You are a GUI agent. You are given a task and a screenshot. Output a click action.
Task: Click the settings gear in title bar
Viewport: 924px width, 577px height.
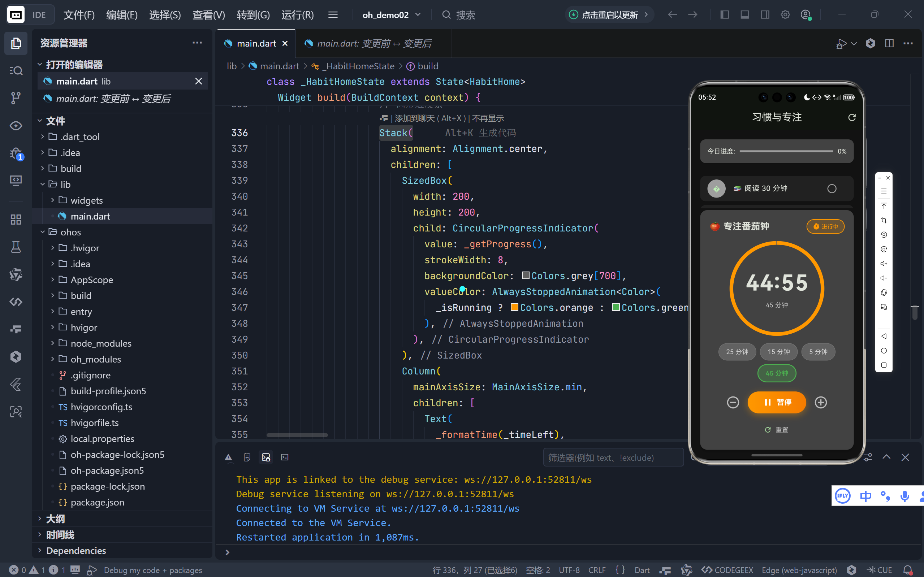click(785, 15)
